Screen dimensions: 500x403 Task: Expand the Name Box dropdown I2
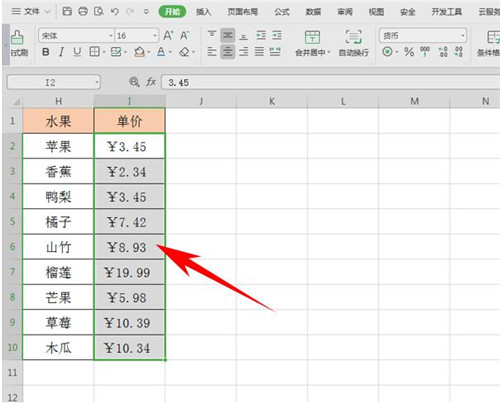pos(97,82)
